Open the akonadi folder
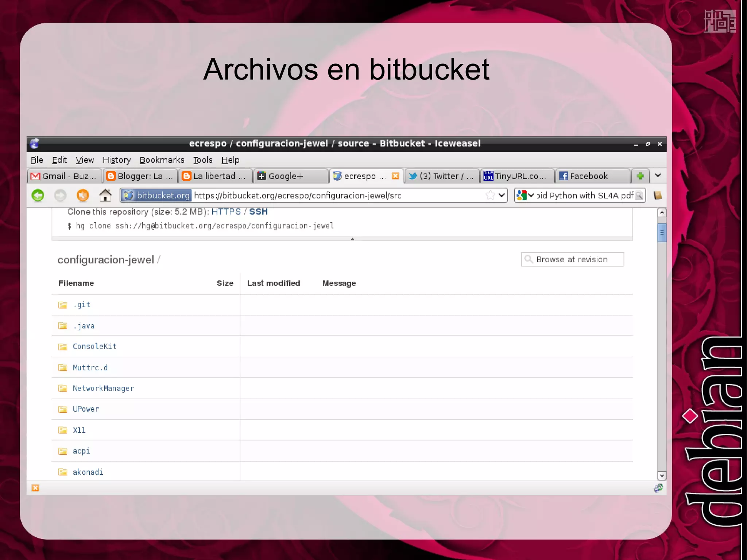This screenshot has height=560, width=747. (88, 472)
